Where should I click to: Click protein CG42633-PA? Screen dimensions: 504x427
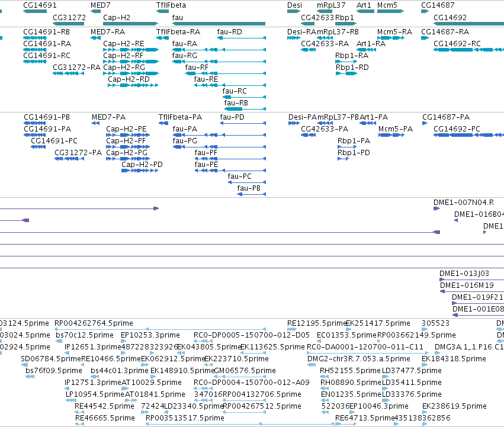[x=308, y=135]
